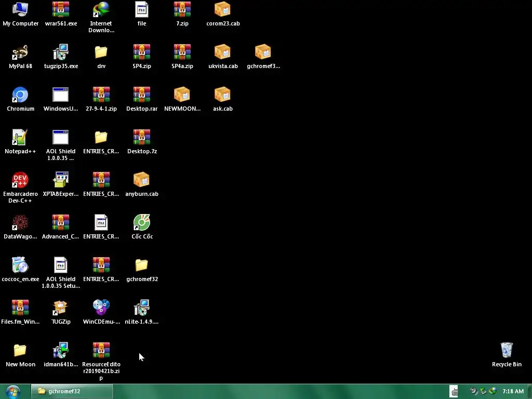The height and width of the screenshot is (399, 532).
Task: Select the WindowsU... application icon
Action: point(61,95)
